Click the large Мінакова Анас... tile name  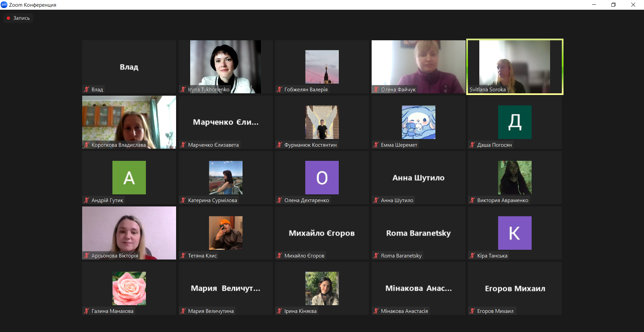[419, 288]
